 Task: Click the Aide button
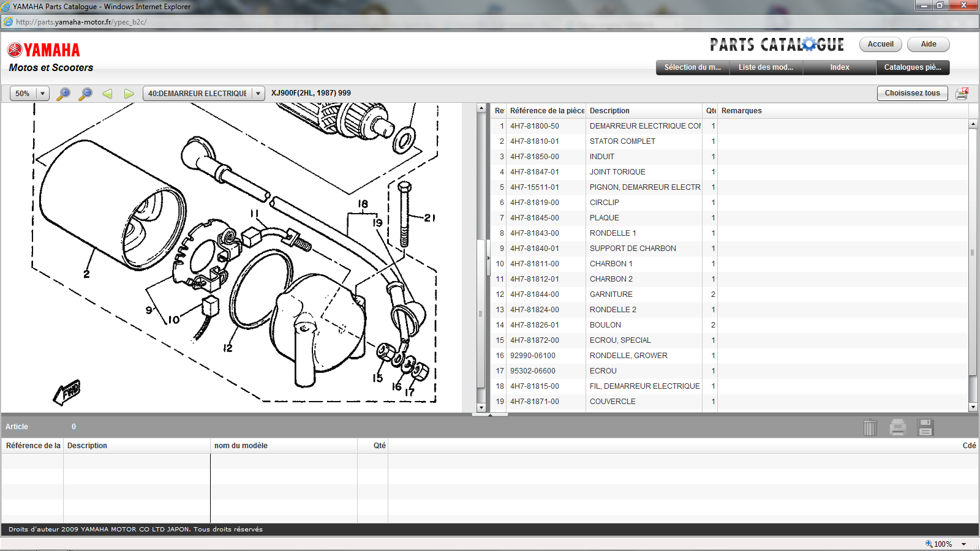tap(929, 44)
